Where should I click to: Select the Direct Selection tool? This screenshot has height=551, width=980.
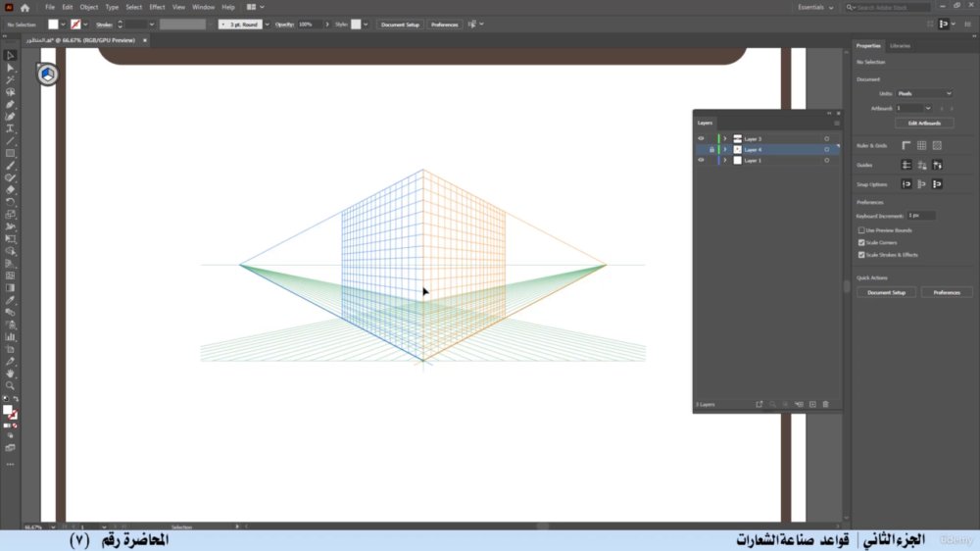(x=10, y=68)
